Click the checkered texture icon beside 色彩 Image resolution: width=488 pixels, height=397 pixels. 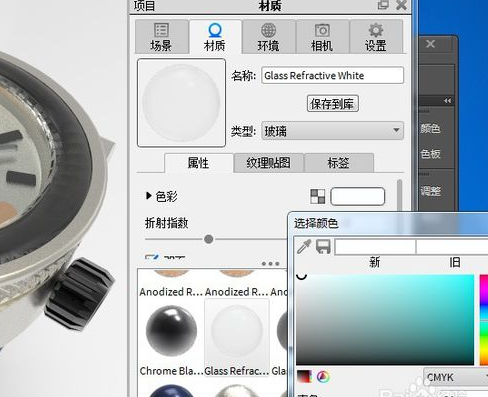(317, 196)
